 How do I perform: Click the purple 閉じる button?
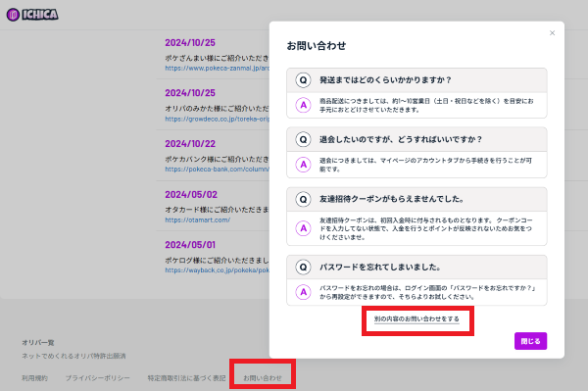(x=530, y=341)
